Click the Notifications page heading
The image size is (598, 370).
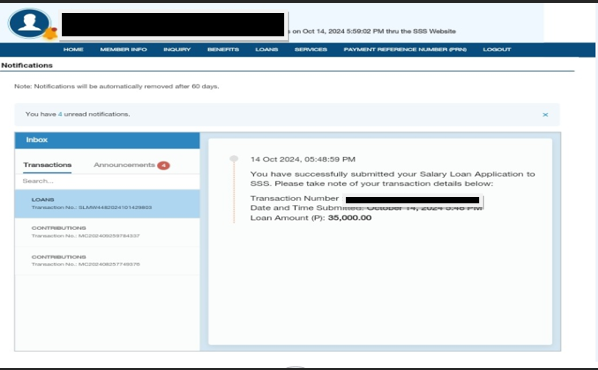pos(27,65)
